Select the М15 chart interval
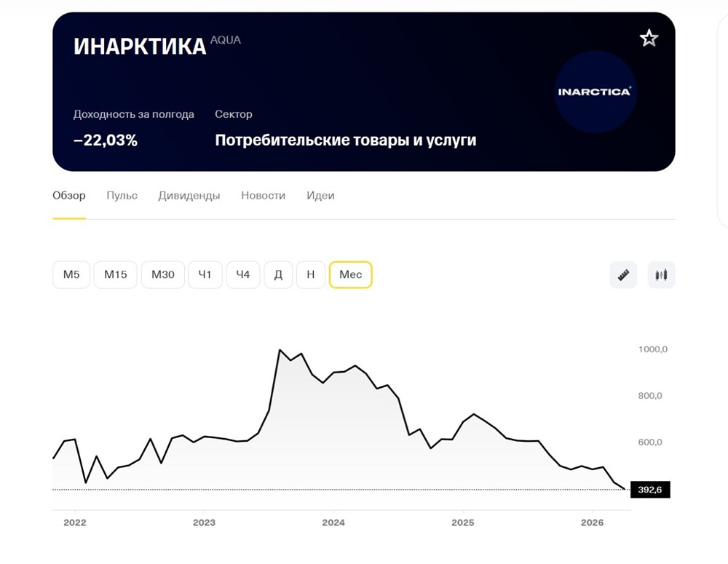Image resolution: width=728 pixels, height=564 pixels. pyautogui.click(x=115, y=274)
